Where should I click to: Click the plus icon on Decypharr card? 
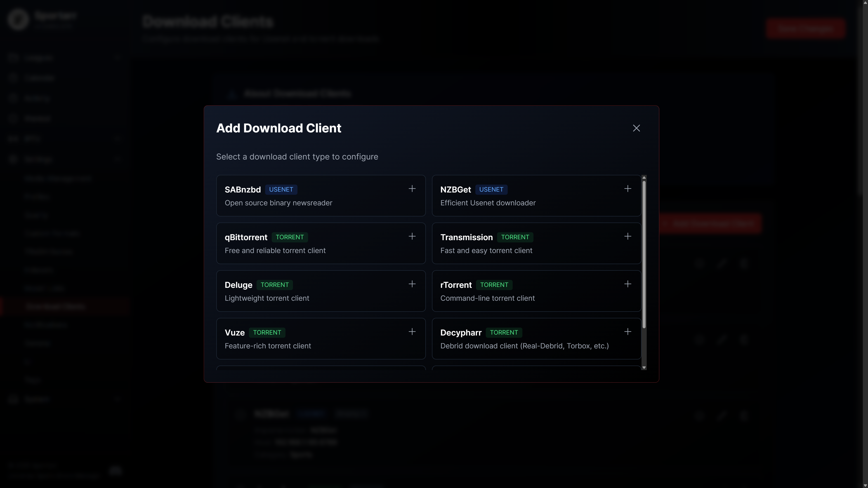click(627, 332)
